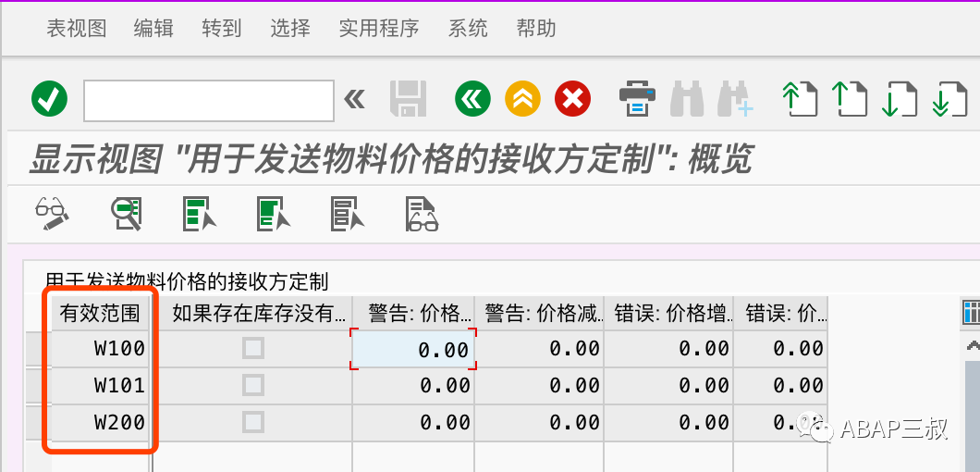Click the first 警告: 价格 column header

coord(413,313)
